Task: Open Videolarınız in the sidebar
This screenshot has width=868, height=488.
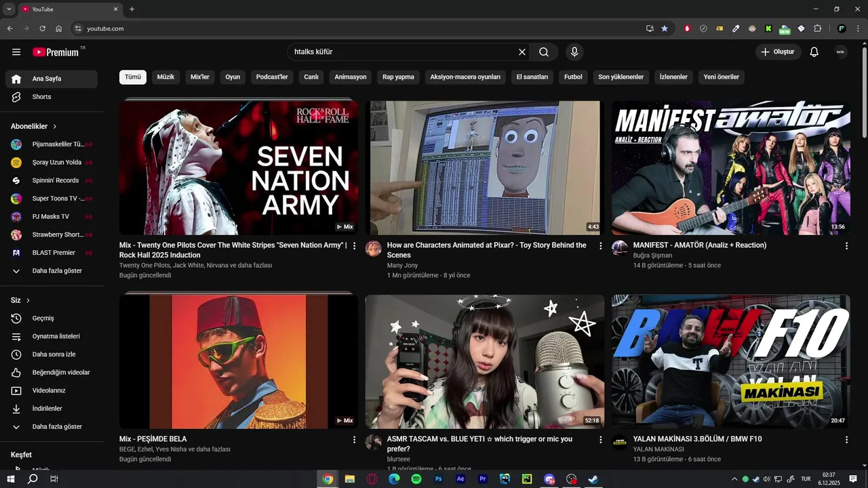Action: click(52, 390)
